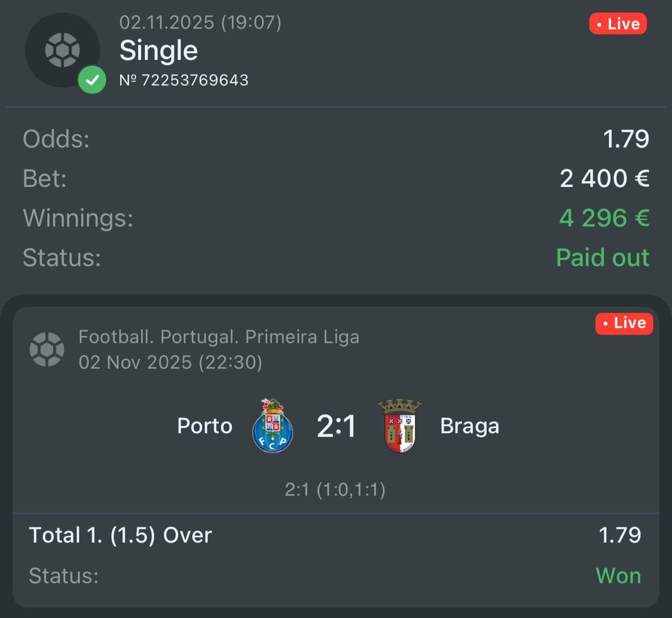
Task: Tap the Live badge on match card
Action: tap(624, 323)
